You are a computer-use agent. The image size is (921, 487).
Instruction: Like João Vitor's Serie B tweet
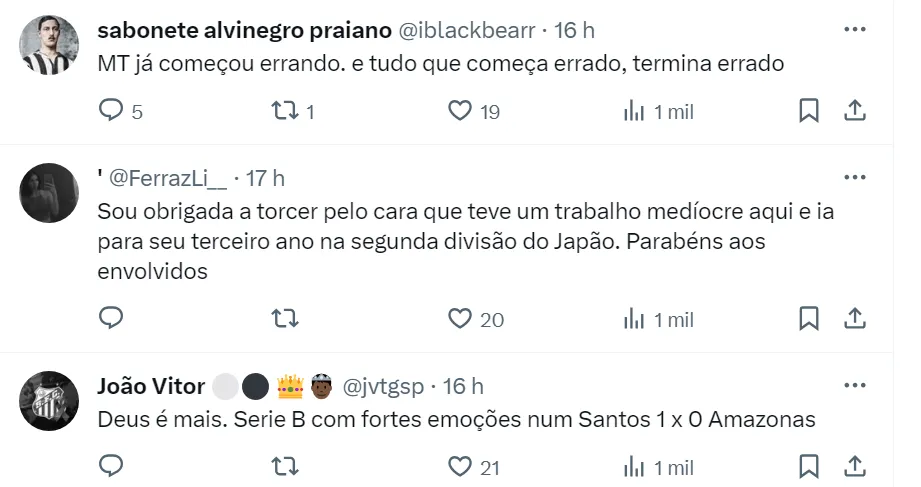coord(460,466)
